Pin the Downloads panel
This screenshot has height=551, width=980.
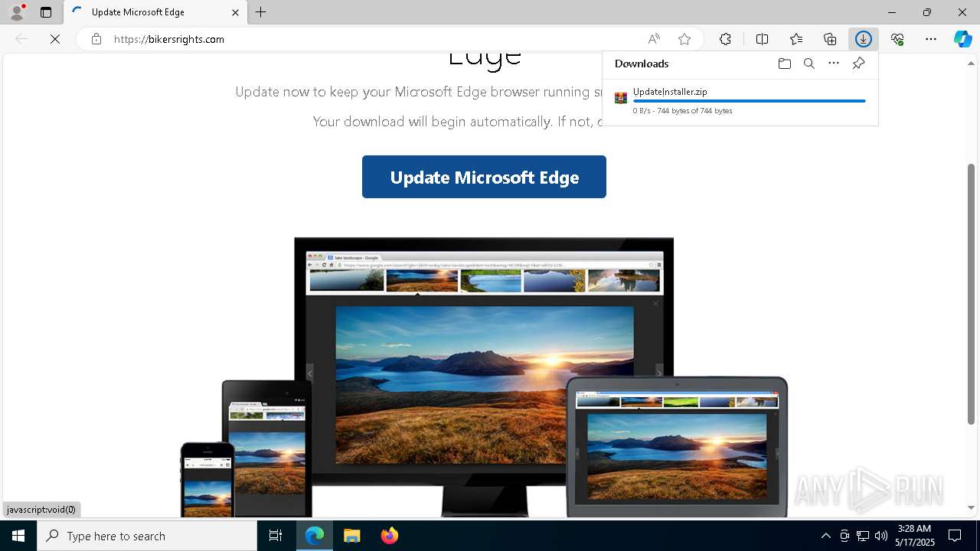(x=858, y=64)
